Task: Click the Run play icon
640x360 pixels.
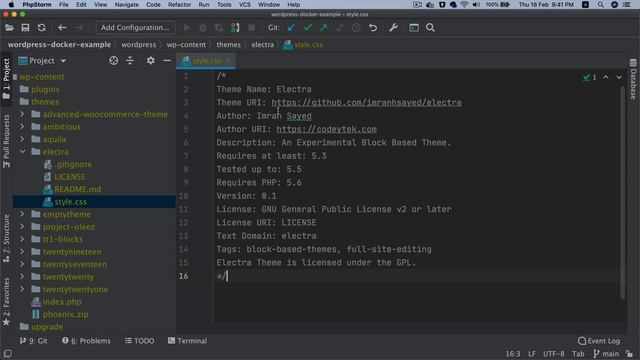Action: [187, 28]
